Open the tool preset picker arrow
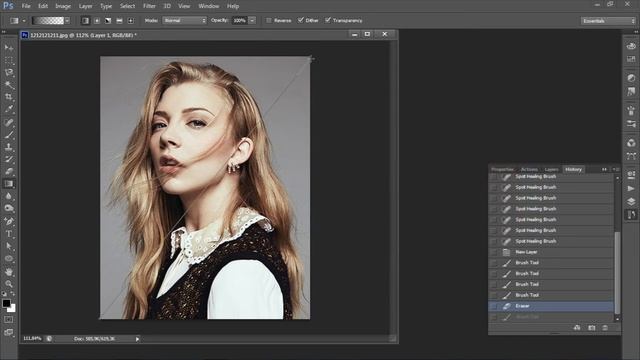 24,20
